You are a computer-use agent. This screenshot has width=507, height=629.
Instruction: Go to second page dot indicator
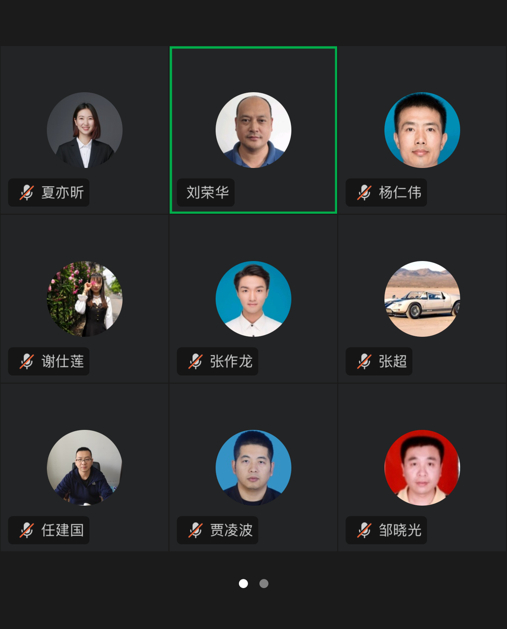264,583
